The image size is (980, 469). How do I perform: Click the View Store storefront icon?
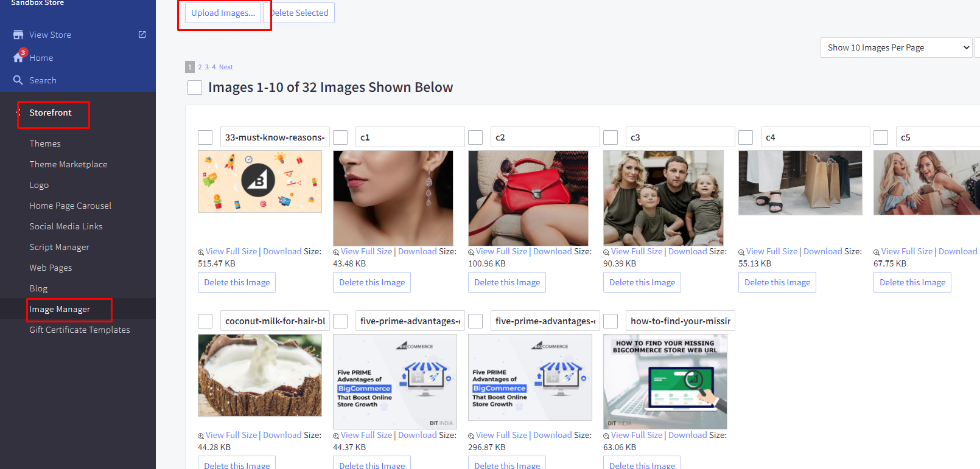click(x=18, y=35)
